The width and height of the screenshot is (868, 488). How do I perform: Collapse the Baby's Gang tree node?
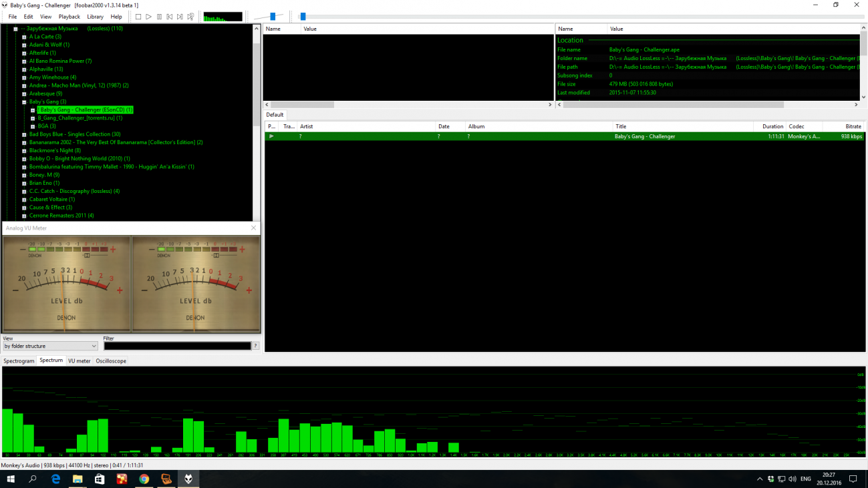tap(24, 102)
